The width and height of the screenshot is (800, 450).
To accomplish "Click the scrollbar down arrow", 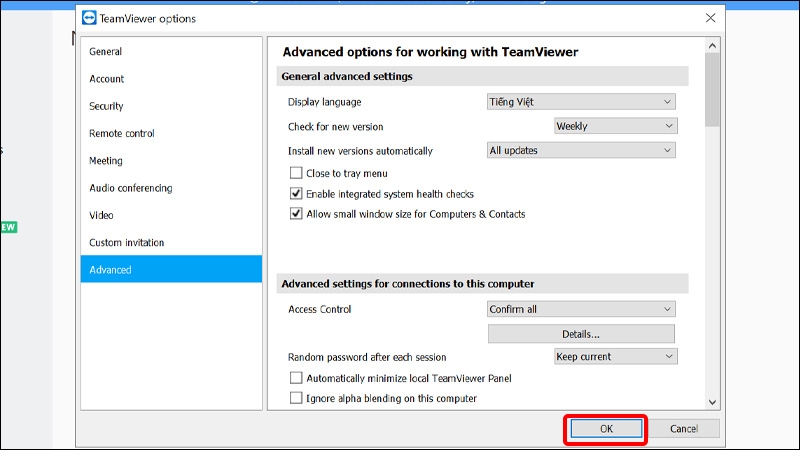I will [x=712, y=402].
